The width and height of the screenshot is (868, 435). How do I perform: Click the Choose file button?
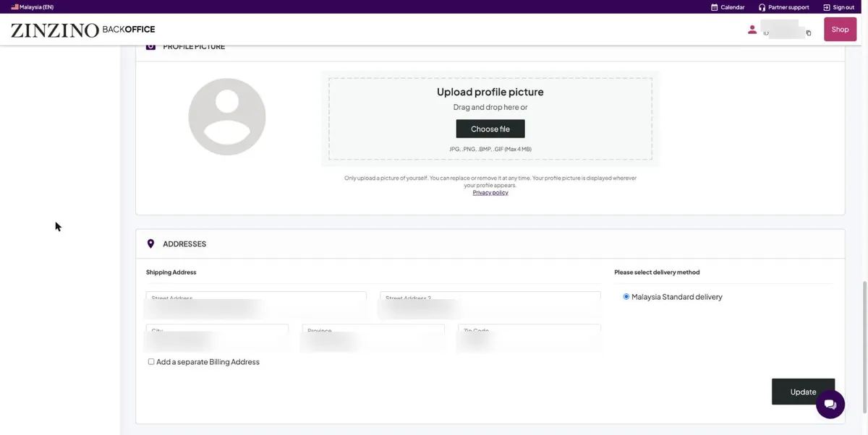tap(490, 129)
